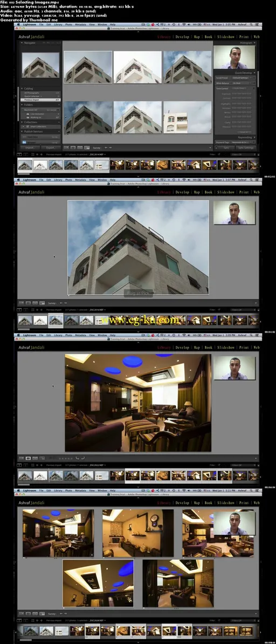Open Print module in 3:09 PM frame

click(244, 348)
